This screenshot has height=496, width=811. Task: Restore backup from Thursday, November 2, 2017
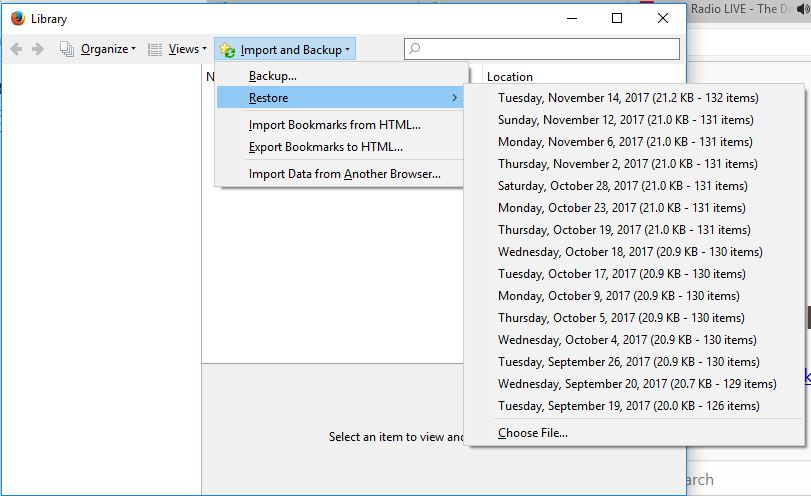pos(635,164)
